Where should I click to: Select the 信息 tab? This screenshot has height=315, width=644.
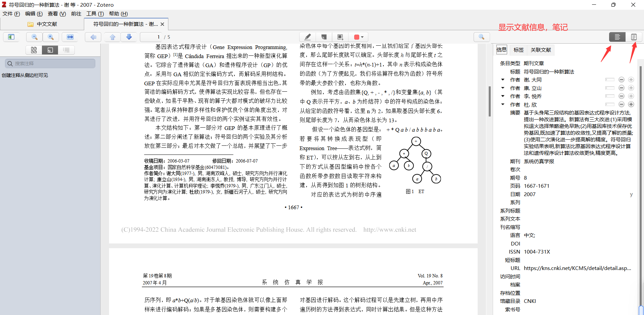[501, 50]
